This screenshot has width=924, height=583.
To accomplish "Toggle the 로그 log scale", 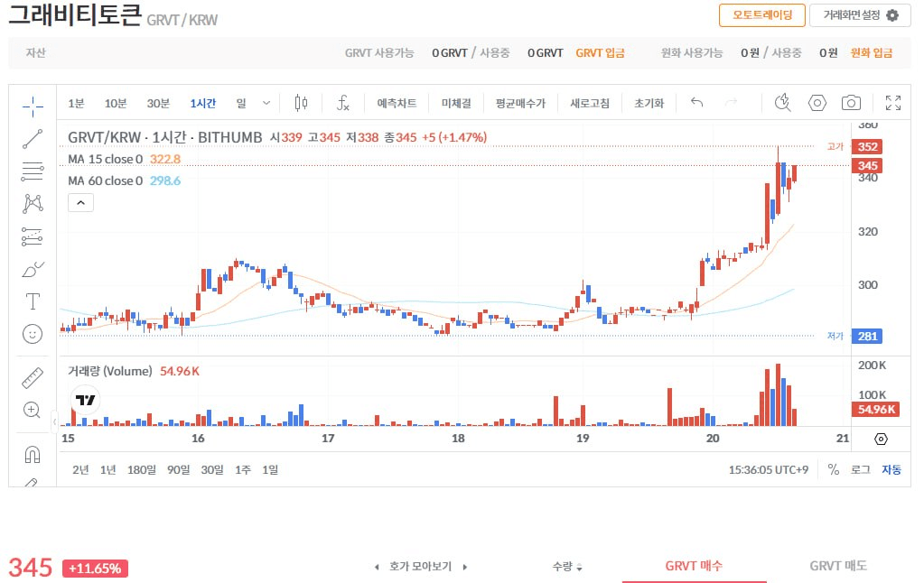I will click(x=861, y=469).
